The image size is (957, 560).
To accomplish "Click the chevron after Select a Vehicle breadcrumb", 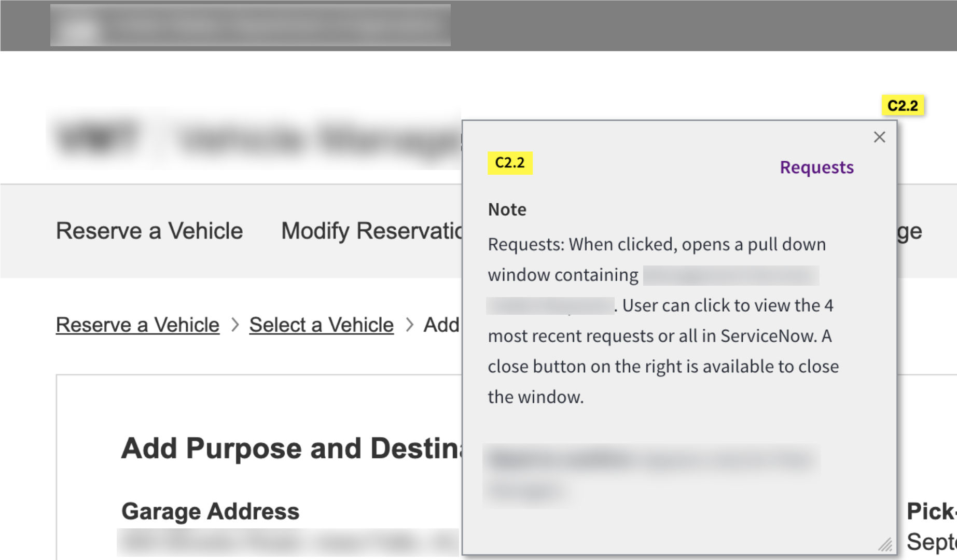I will 409,325.
